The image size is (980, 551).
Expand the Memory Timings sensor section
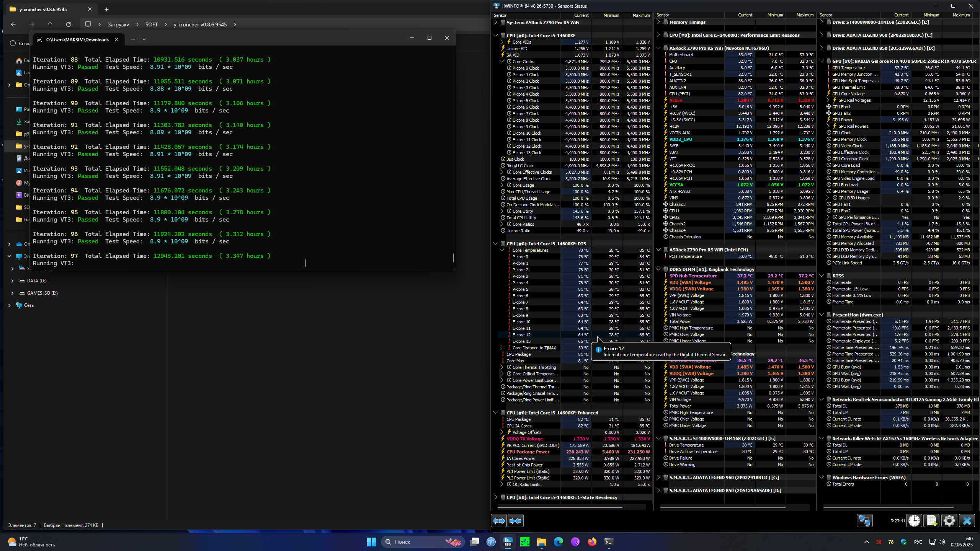tap(658, 22)
